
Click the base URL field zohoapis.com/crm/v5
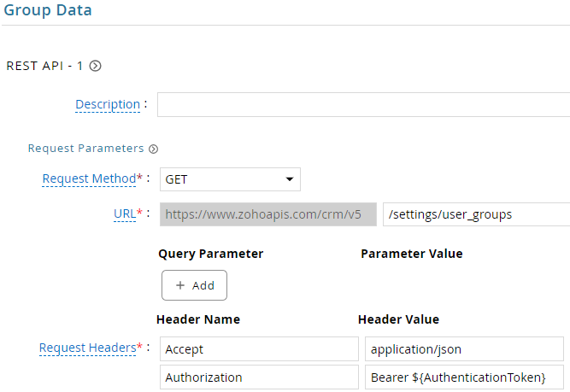pyautogui.click(x=268, y=214)
